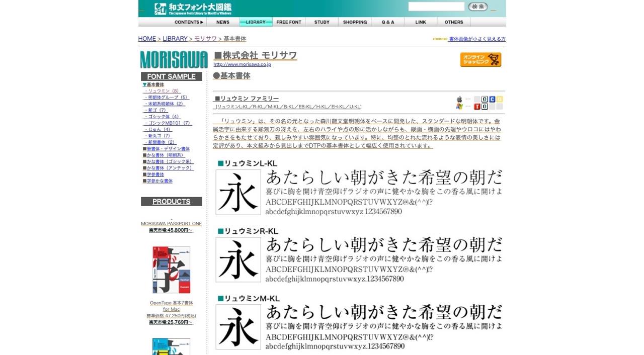This screenshot has height=355, width=644.
Task: Go to the SHOPPING section
Action: point(355,22)
